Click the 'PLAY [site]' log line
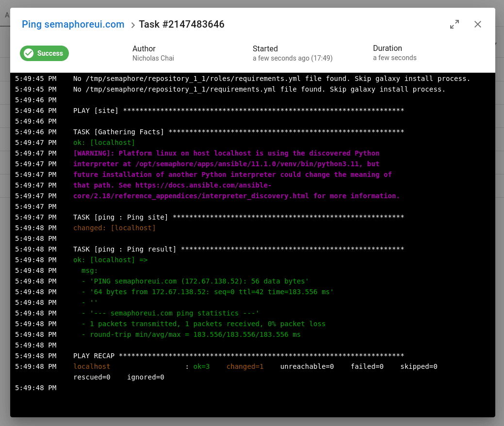This screenshot has height=426, width=504. coord(239,110)
